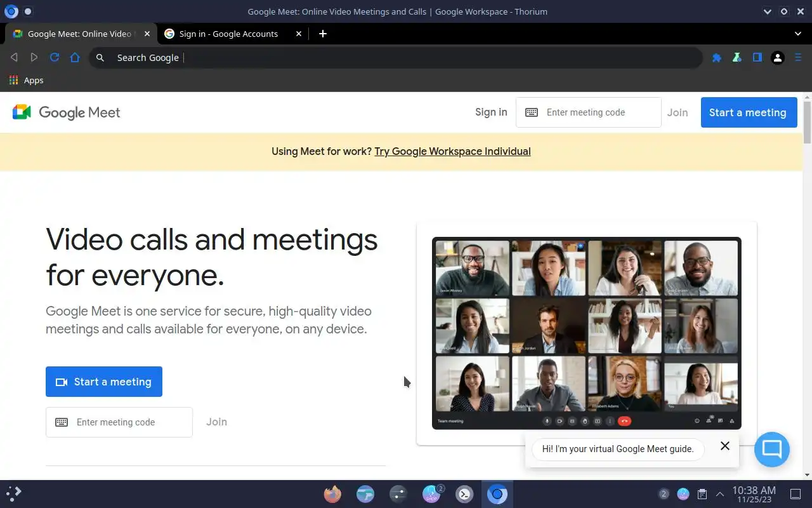This screenshot has height=508, width=812.
Task: Click the team meeting preview image
Action: click(587, 333)
